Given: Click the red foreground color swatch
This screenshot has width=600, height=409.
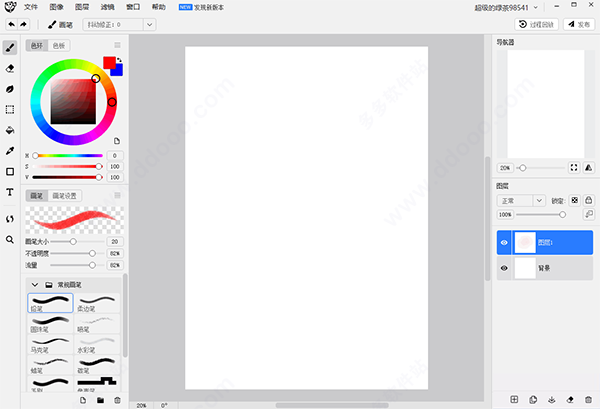Looking at the screenshot, I should (x=109, y=62).
